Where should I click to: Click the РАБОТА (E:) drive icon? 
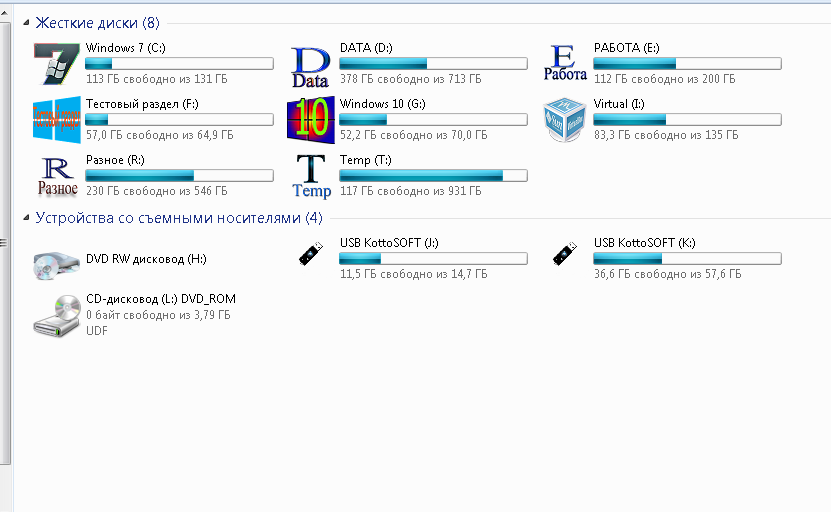(564, 63)
